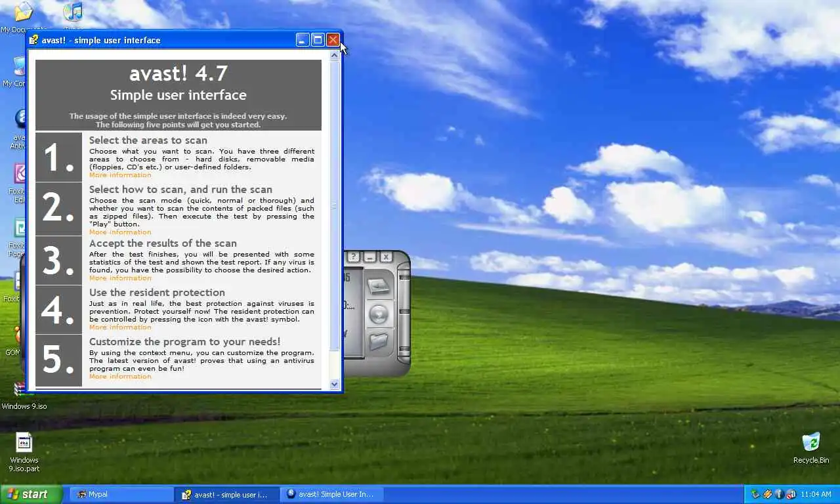Maximize the avast simple user interface help window
Image resolution: width=840 pixels, height=504 pixels.
point(318,40)
